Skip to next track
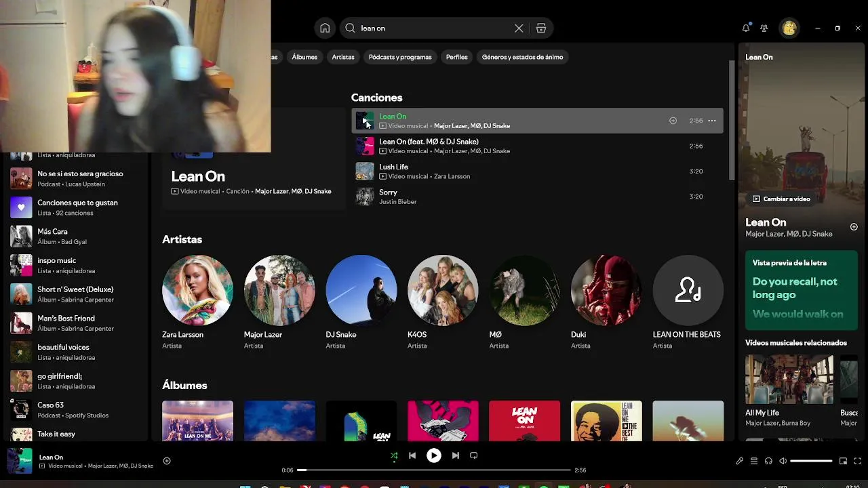Screen dimensions: 868x488 coord(456,455)
